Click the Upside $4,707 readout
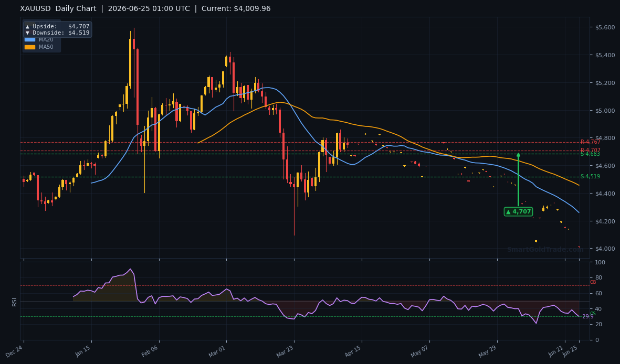This screenshot has width=620, height=364. click(x=57, y=26)
